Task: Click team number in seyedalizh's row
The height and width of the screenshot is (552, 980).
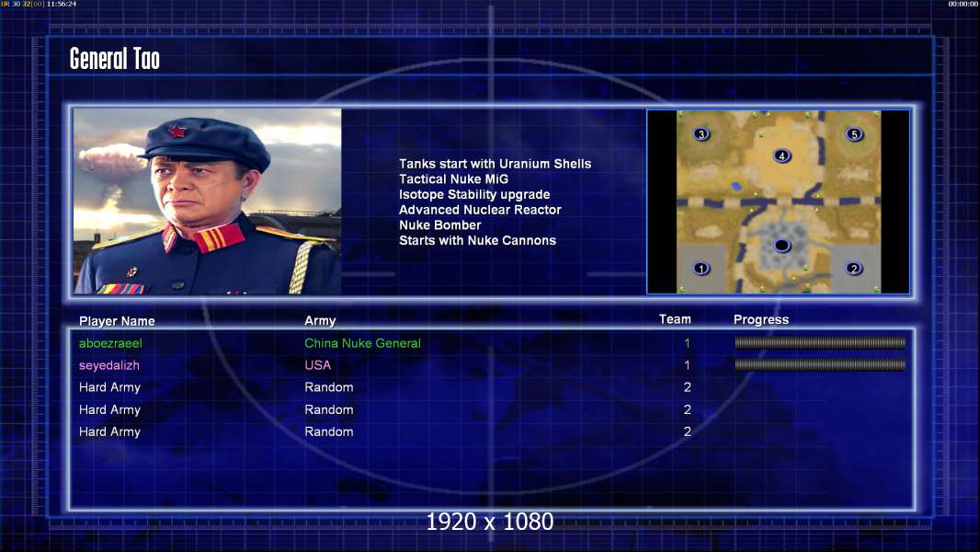Action: click(687, 365)
